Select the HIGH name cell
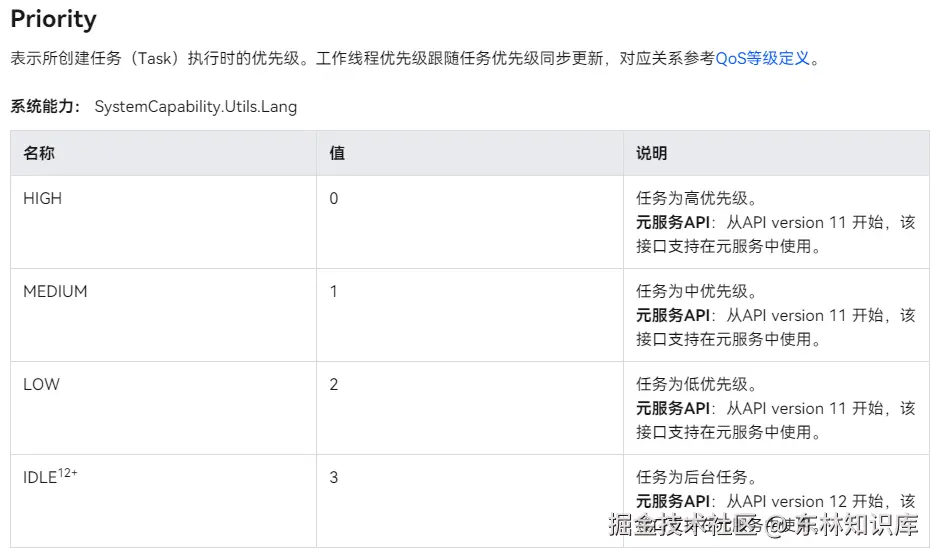Screen dimensions: 936x556 tap(42, 198)
